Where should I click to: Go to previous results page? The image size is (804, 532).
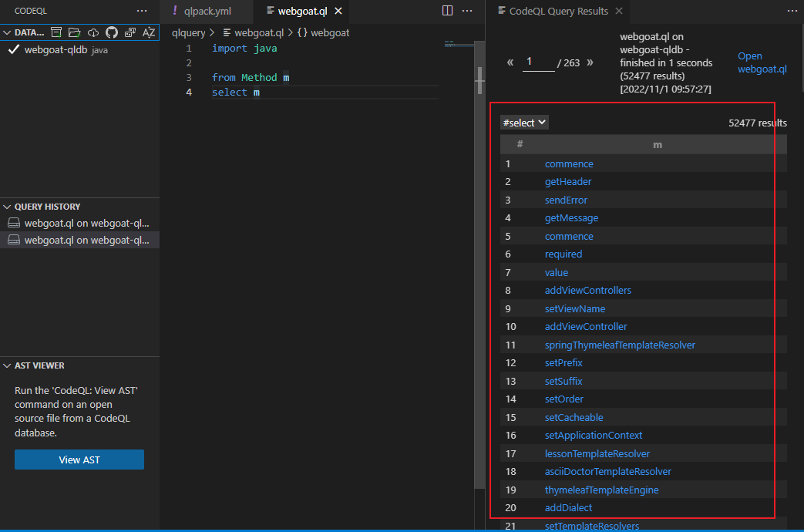pos(510,62)
